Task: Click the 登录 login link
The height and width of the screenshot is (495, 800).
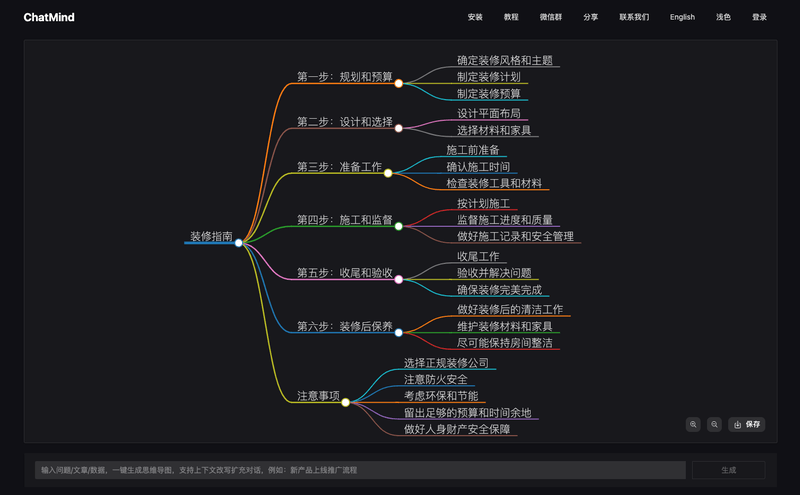Action: pyautogui.click(x=759, y=17)
